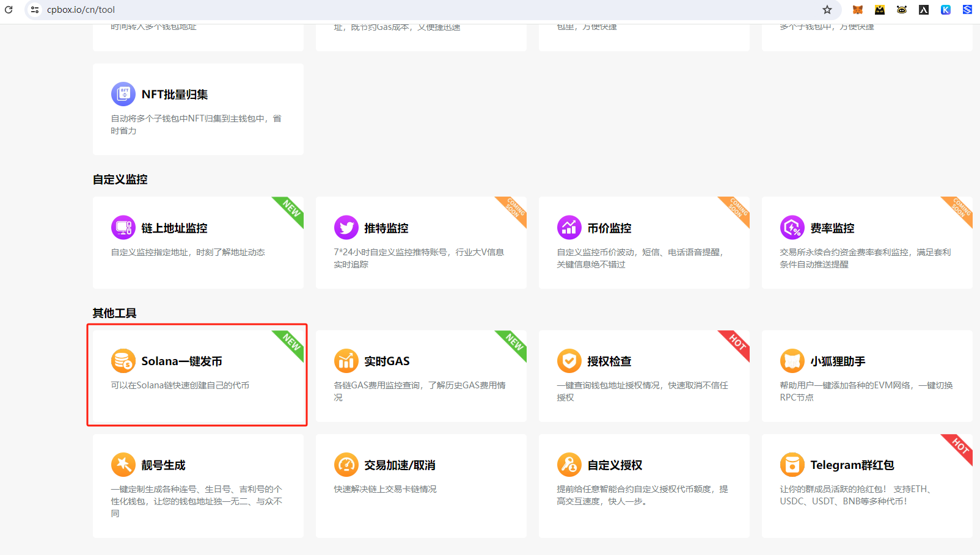This screenshot has height=555, width=980.
Task: Click description 自定义监控指定地址，时刻了解地址动态
Action: coord(188,252)
